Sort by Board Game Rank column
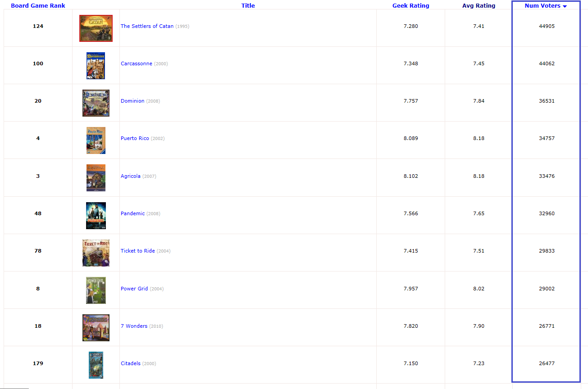This screenshot has width=588, height=389. click(x=38, y=6)
